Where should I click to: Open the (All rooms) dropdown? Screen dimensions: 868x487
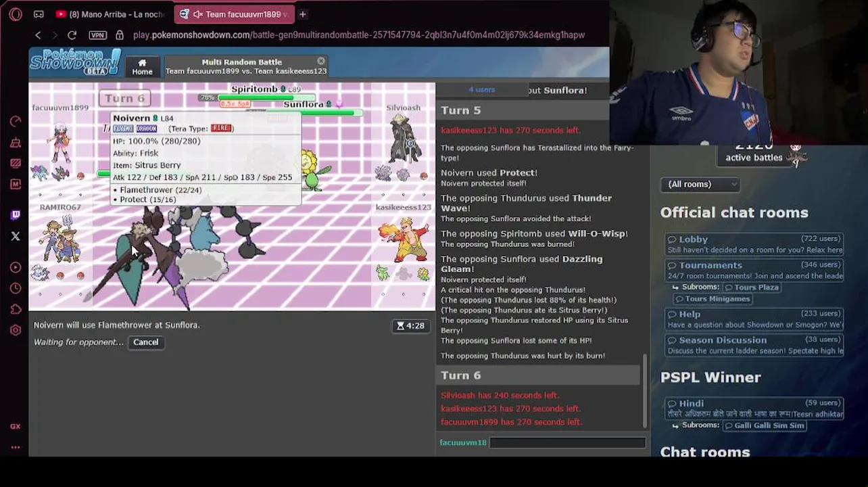coord(700,184)
